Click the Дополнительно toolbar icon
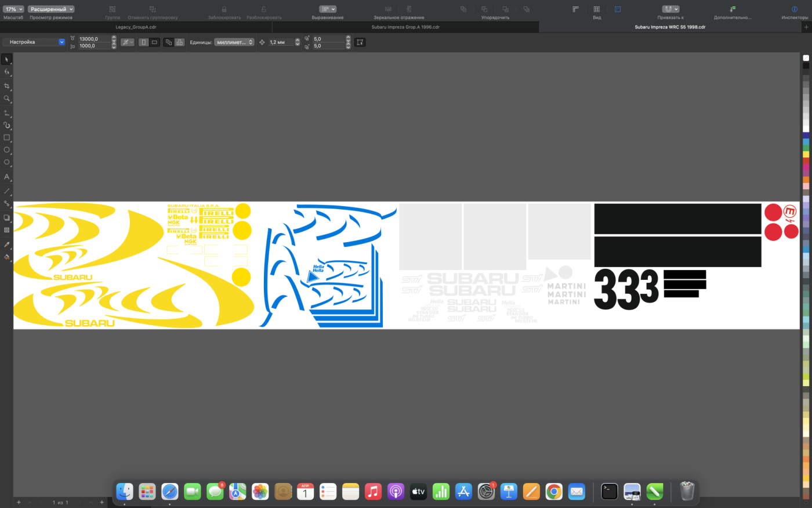Screen dimensions: 812x508 (733, 9)
